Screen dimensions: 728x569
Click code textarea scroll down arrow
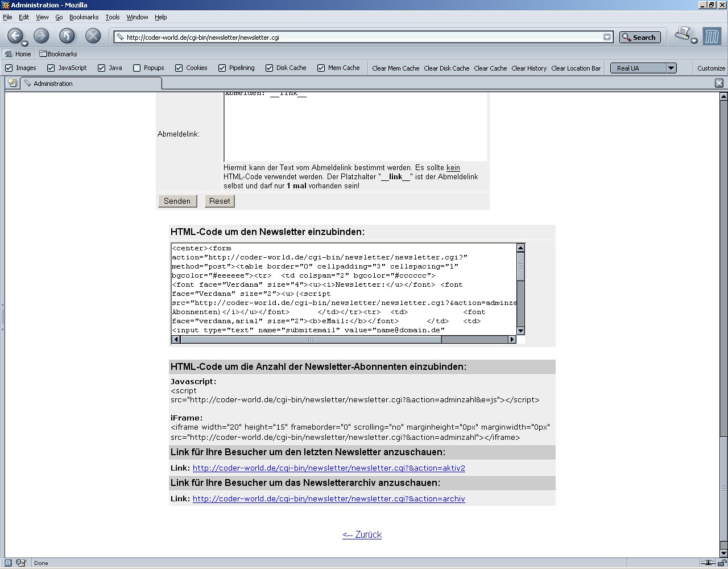[x=520, y=331]
